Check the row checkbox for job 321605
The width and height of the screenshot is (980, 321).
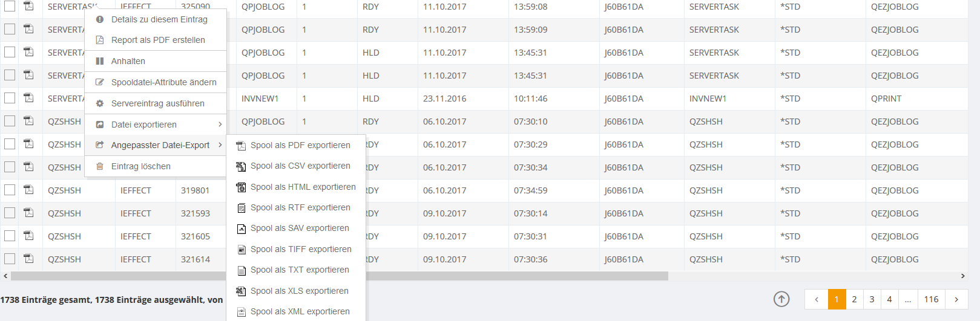point(10,236)
